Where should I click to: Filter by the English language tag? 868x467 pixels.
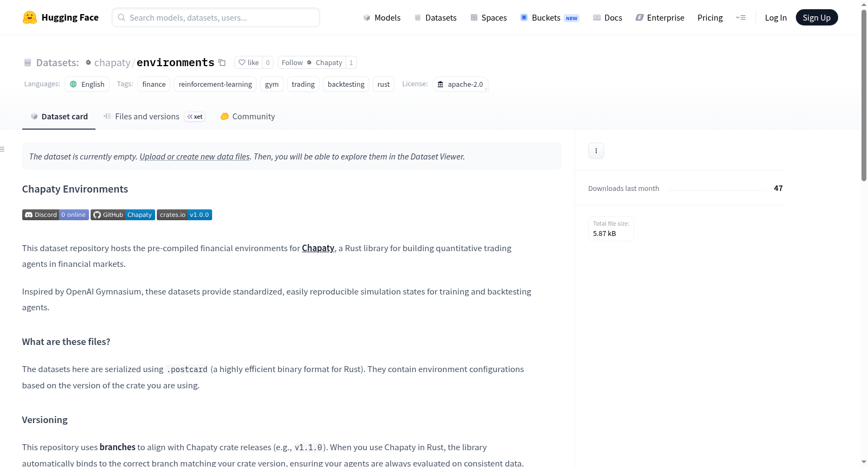point(87,84)
